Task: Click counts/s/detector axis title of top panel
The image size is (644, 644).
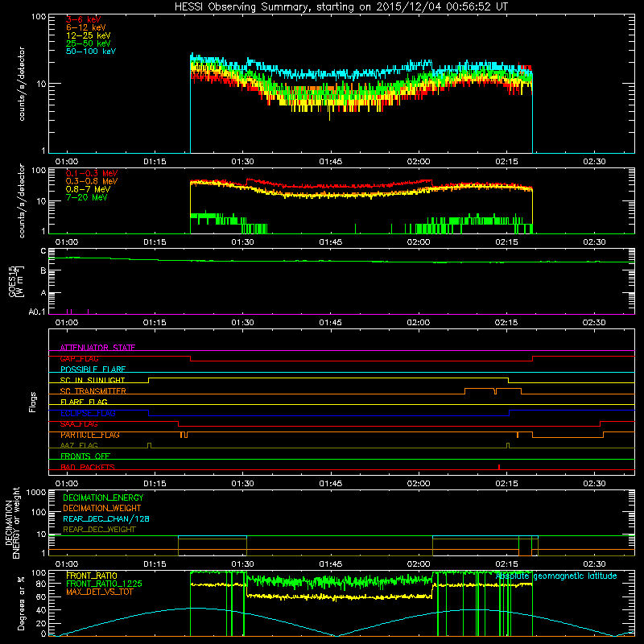Action: [x=22, y=84]
